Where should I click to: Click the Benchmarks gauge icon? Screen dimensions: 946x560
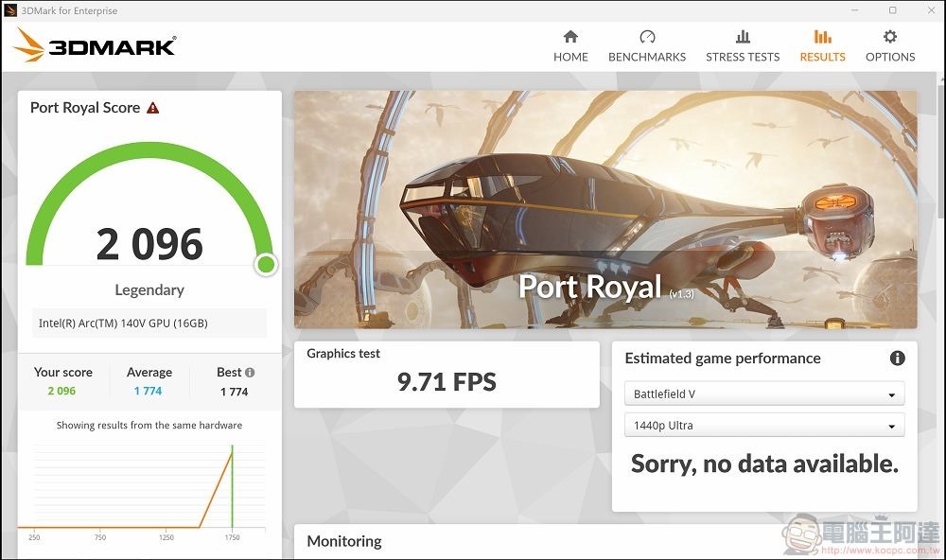click(647, 37)
